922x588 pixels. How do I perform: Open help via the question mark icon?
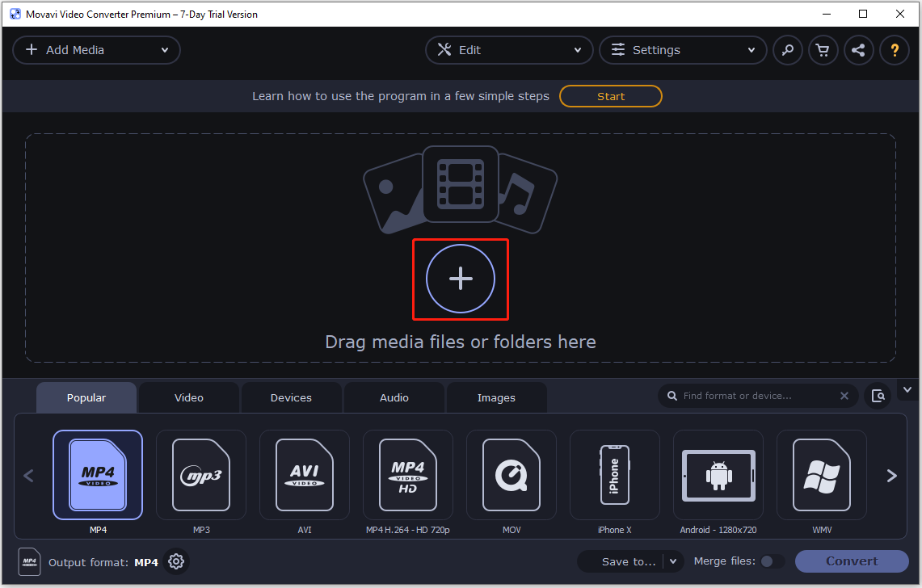tap(895, 50)
